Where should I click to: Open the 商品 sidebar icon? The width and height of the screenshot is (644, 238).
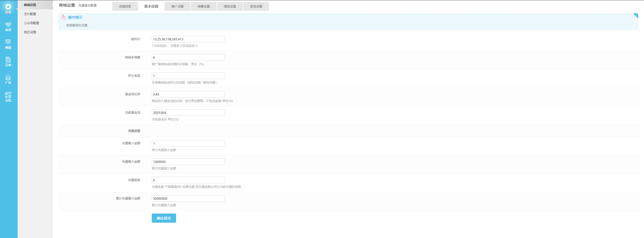coord(8,42)
